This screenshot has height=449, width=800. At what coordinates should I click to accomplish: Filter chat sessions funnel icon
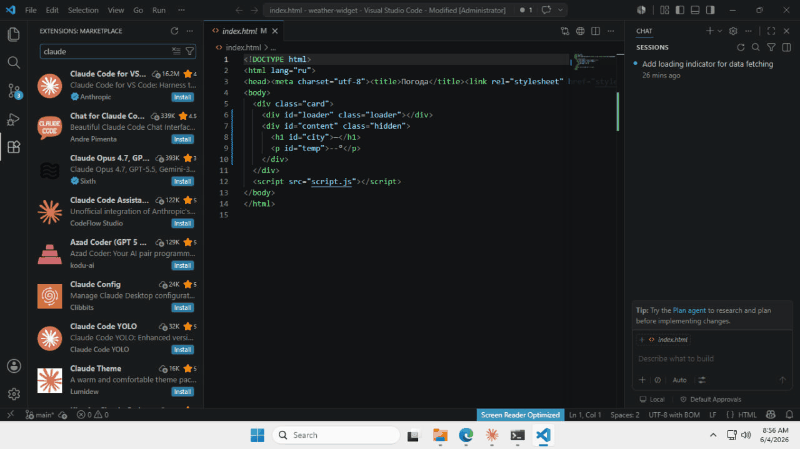(771, 47)
